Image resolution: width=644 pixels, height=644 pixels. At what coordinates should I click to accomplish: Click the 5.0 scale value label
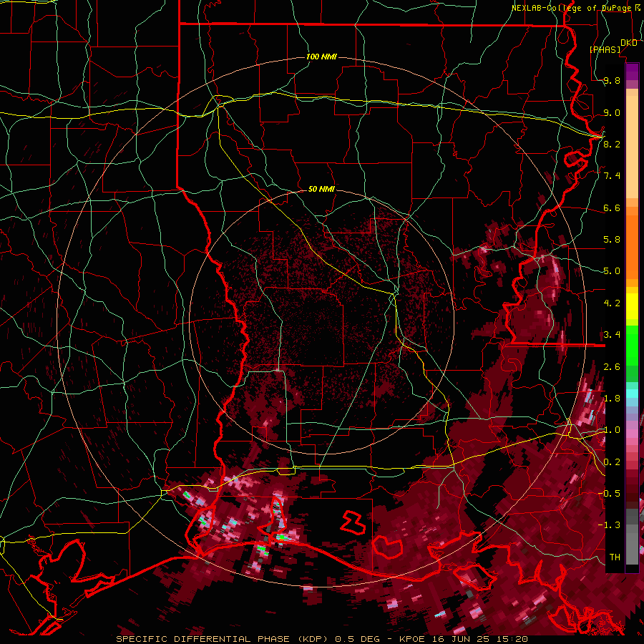612,270
